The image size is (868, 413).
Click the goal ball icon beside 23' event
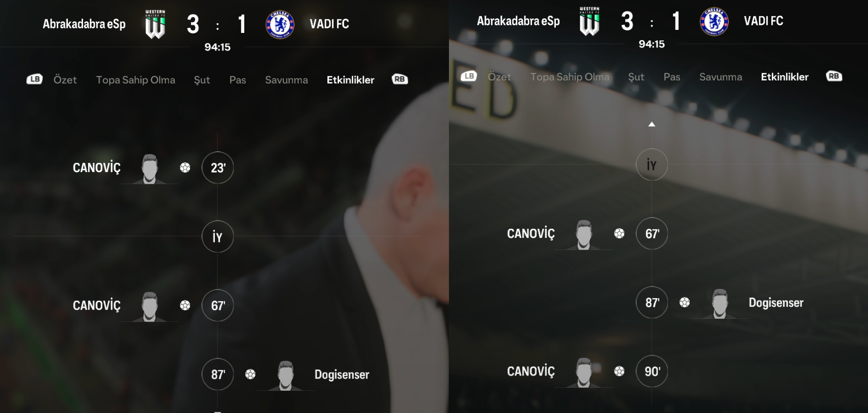coord(185,168)
